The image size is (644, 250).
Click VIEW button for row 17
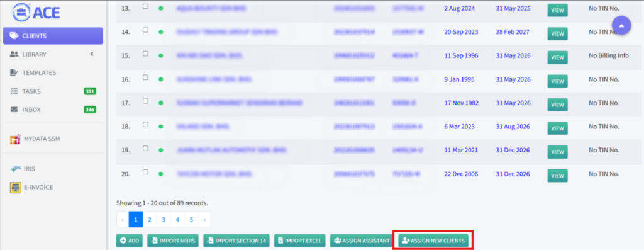click(557, 105)
